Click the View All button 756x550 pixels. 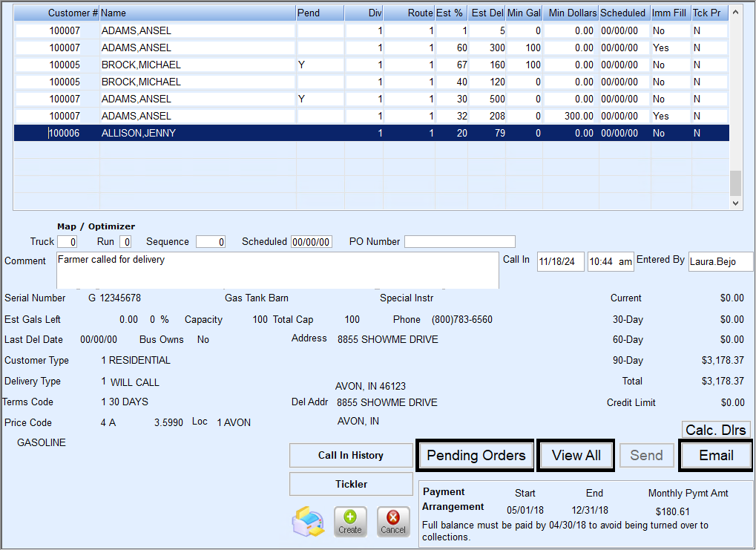point(576,456)
